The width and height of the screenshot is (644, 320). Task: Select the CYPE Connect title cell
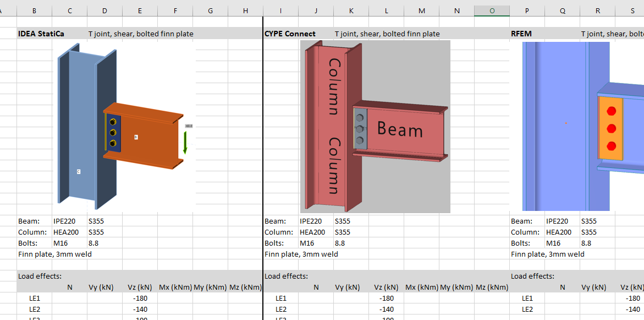[x=290, y=34]
